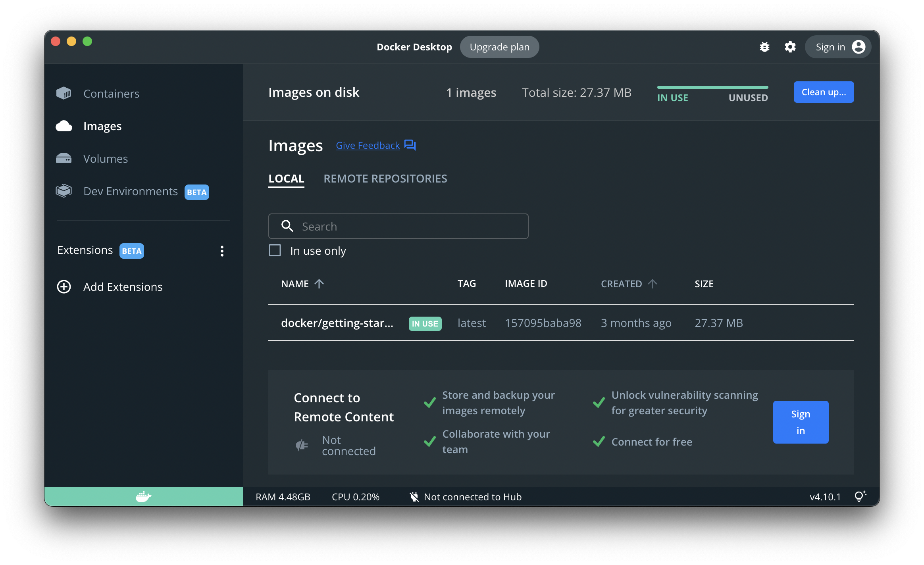Open settings via the gear icon
Viewport: 924px width, 565px height.
[x=790, y=47]
